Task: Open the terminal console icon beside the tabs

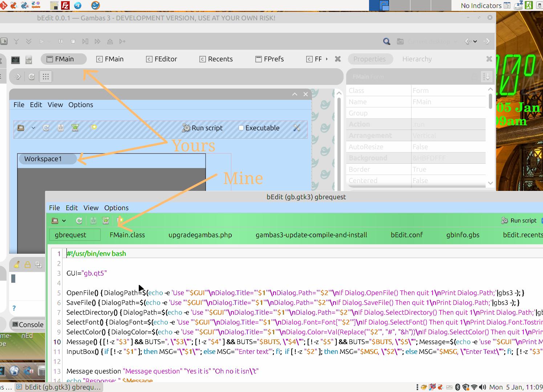Action: coord(15,60)
